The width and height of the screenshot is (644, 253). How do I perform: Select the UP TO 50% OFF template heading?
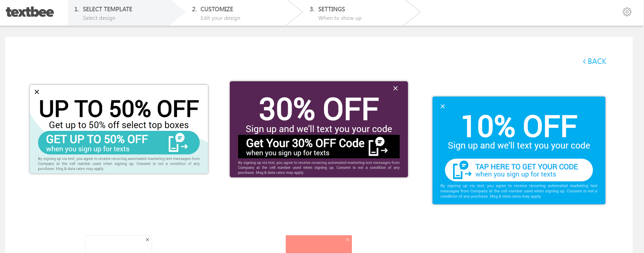pos(119,109)
